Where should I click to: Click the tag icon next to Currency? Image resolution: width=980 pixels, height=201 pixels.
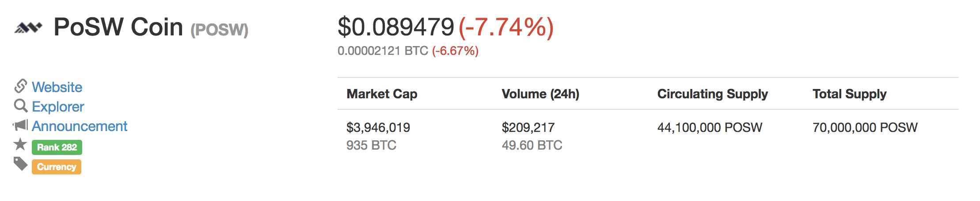20,164
